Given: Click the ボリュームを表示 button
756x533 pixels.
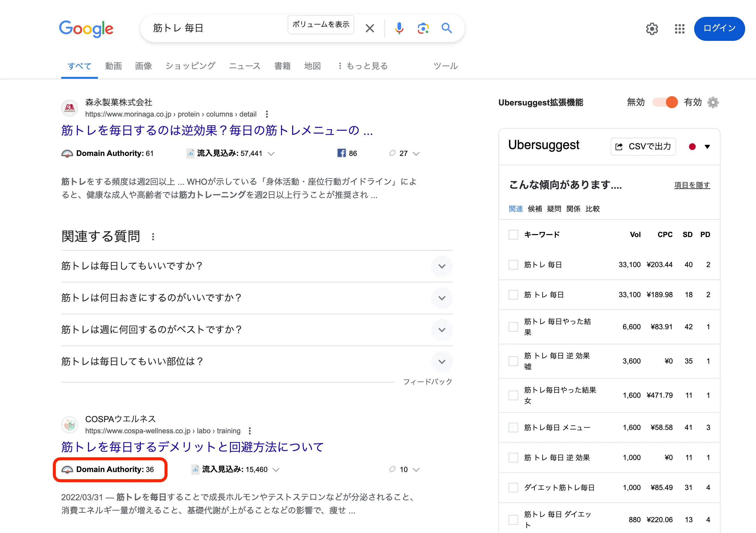Looking at the screenshot, I should coord(321,24).
